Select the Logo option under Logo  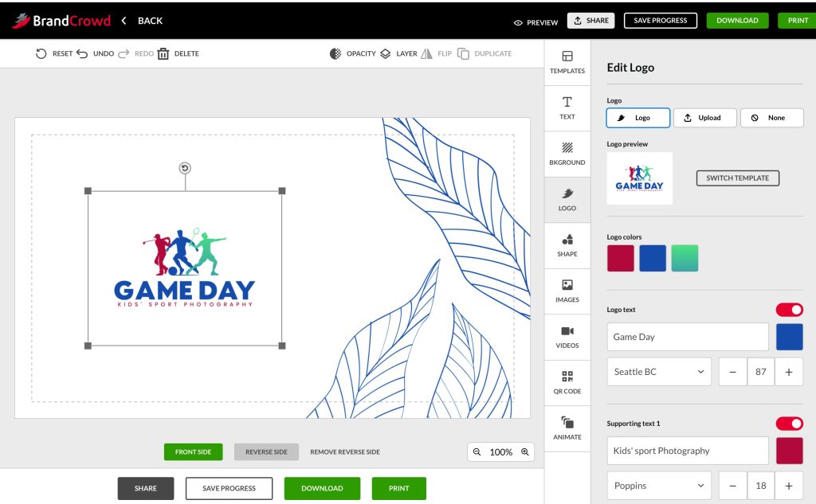638,118
